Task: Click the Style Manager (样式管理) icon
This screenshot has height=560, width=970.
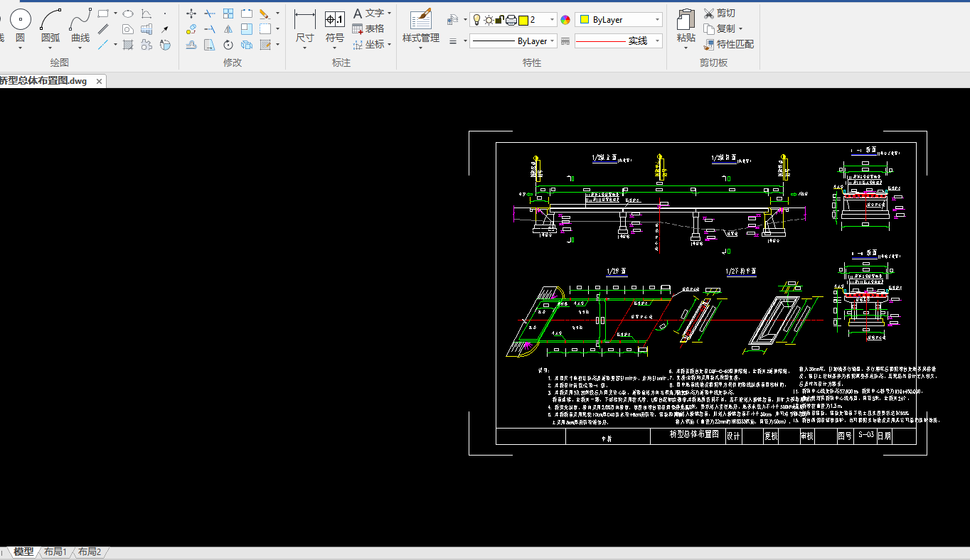Action: click(420, 21)
